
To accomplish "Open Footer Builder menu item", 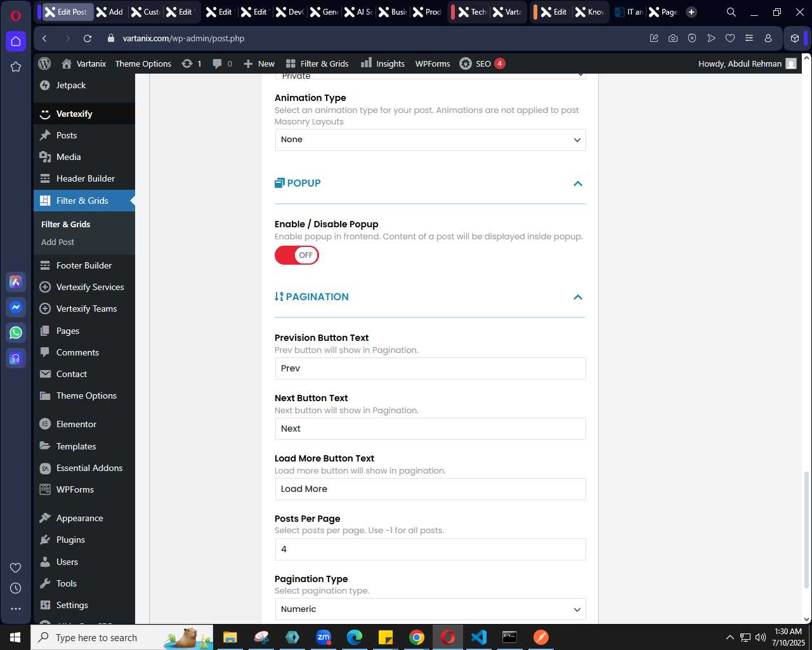I will tap(84, 265).
